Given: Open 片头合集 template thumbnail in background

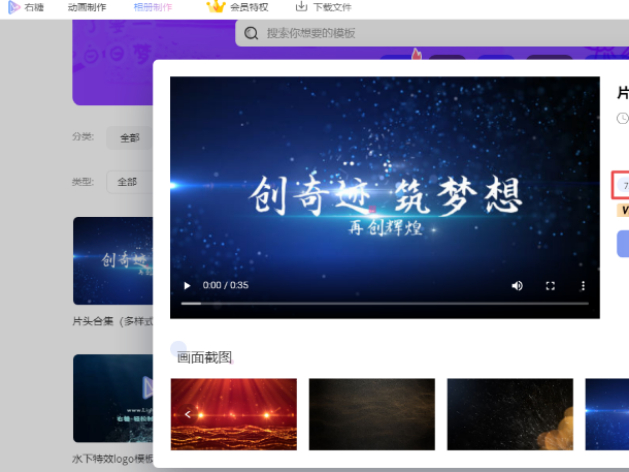Looking at the screenshot, I should [113, 261].
